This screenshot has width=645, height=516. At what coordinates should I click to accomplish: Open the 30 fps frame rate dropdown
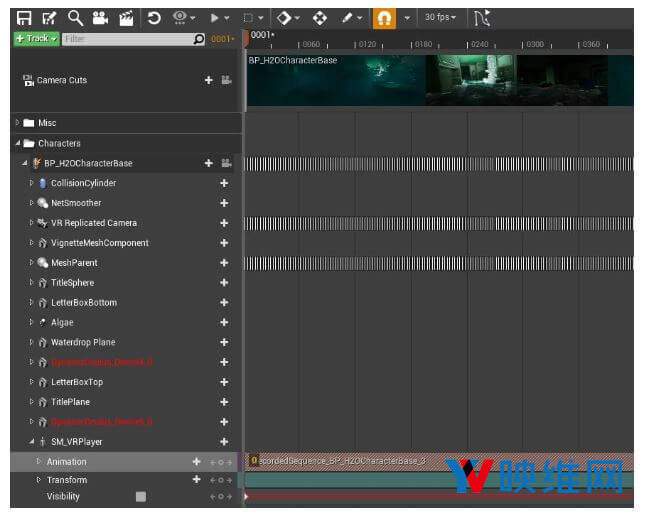coord(441,17)
